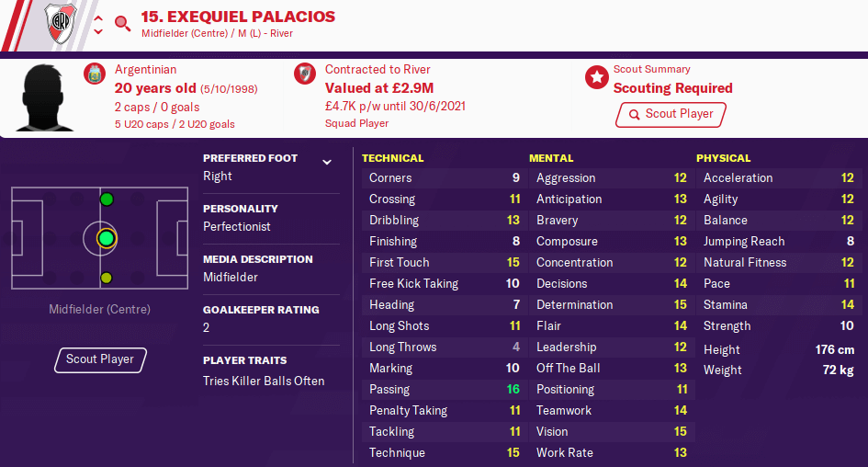
Task: Click the player silhouette photo
Action: coord(44,98)
